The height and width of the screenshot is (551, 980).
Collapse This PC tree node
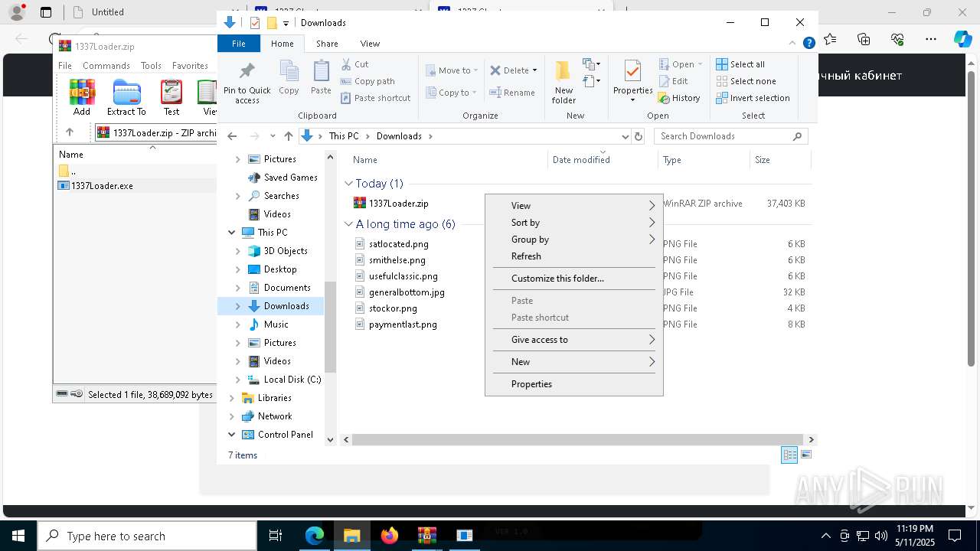click(231, 233)
